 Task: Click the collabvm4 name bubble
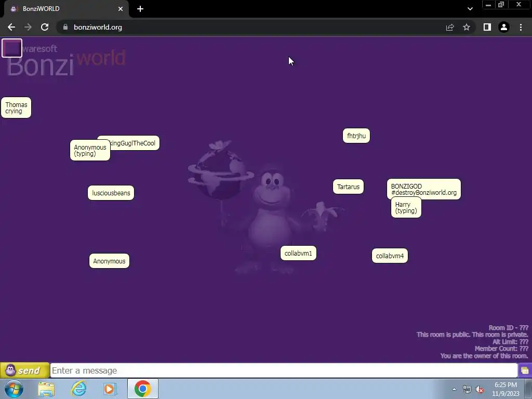click(390, 256)
